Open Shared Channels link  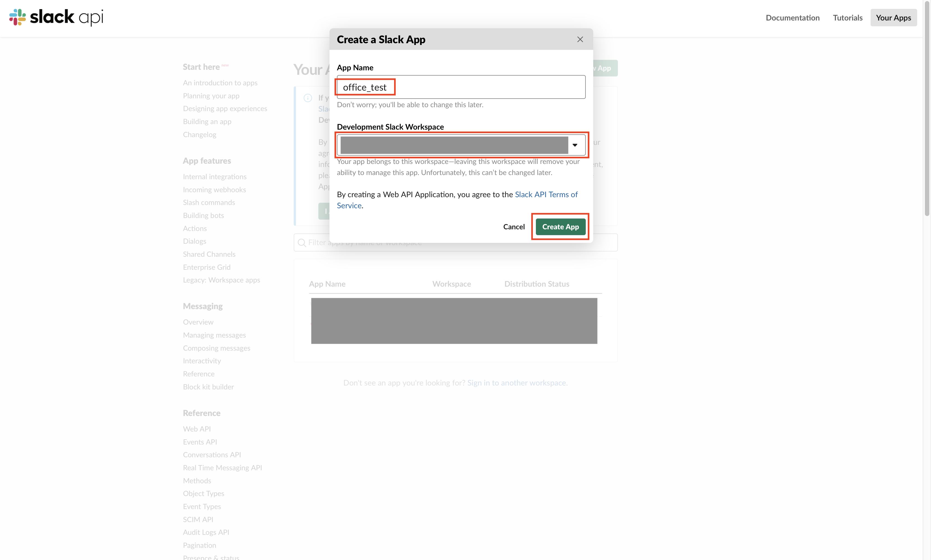(x=209, y=254)
